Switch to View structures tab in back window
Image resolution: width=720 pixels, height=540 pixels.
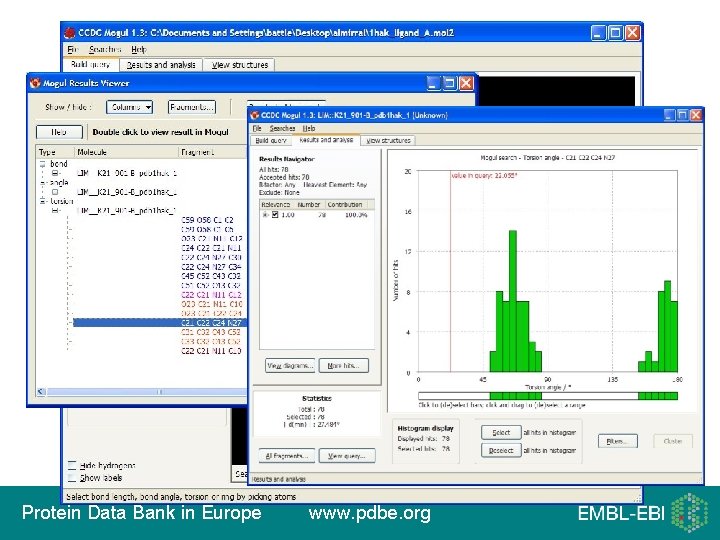click(x=240, y=65)
